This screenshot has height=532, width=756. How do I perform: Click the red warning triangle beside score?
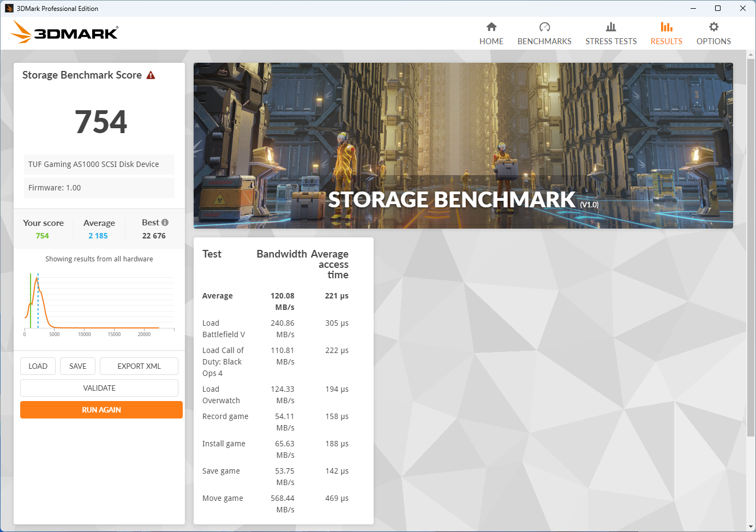[151, 75]
